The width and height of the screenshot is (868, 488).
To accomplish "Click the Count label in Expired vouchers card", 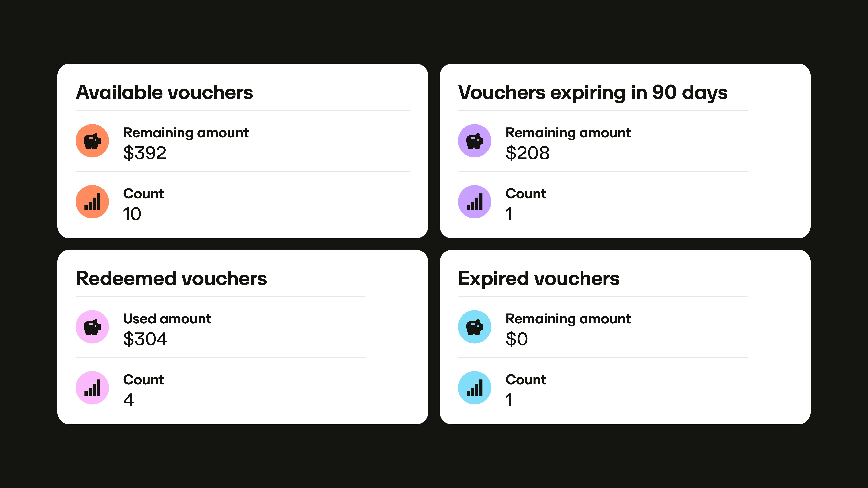I will (x=526, y=380).
